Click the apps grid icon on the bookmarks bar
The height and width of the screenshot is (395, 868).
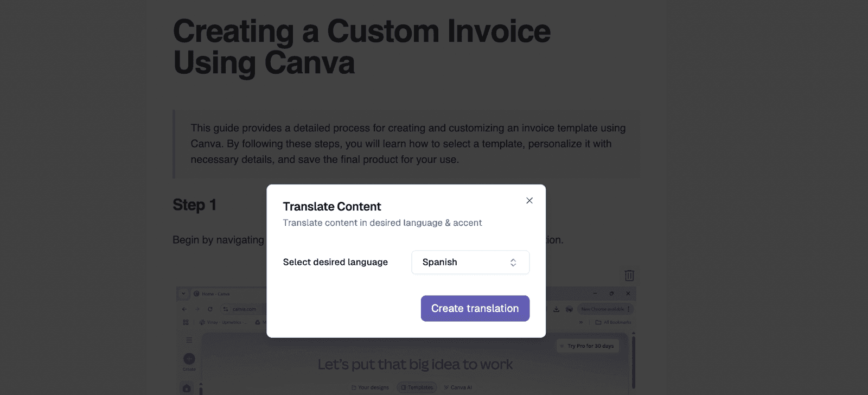click(186, 322)
